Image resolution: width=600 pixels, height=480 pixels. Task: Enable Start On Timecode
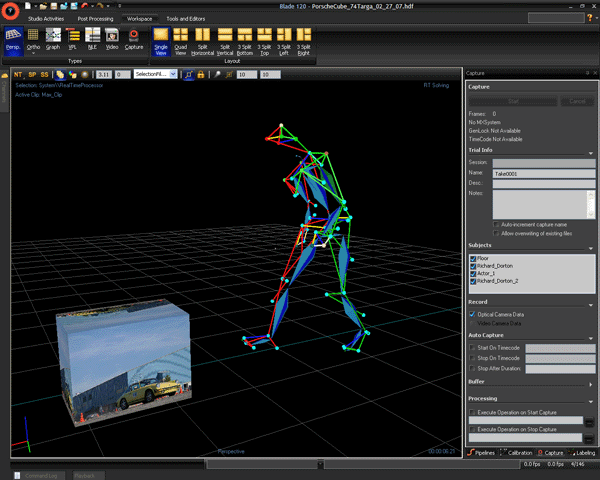point(473,348)
